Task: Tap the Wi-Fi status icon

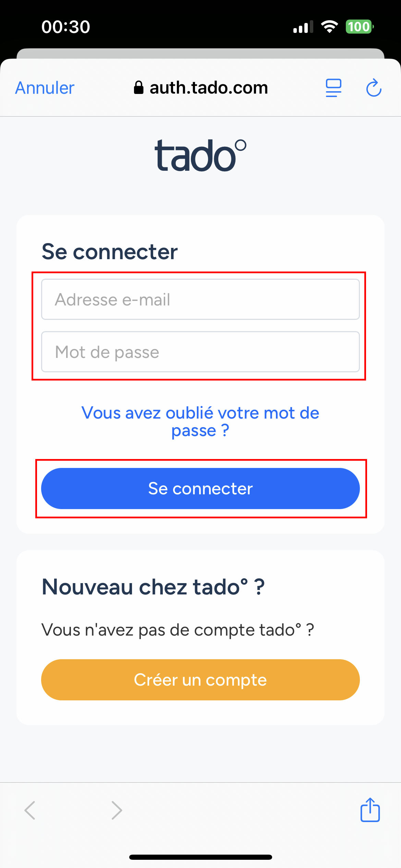Action: coord(329,27)
